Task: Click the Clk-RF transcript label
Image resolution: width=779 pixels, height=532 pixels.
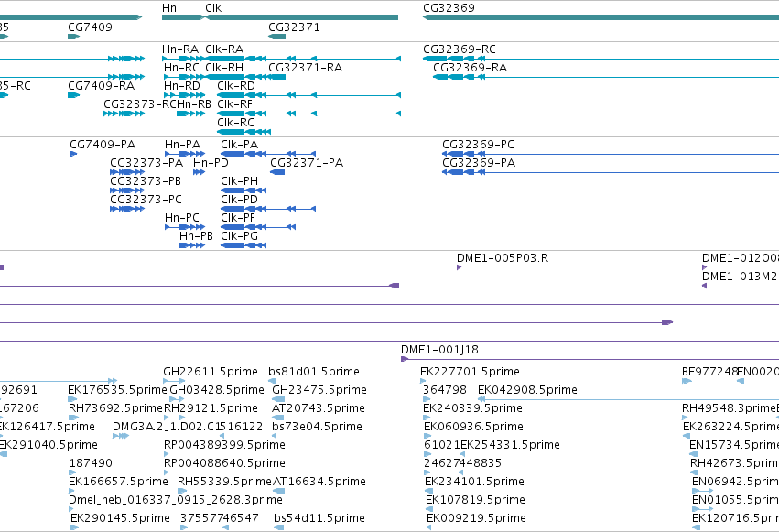Action: tap(234, 104)
